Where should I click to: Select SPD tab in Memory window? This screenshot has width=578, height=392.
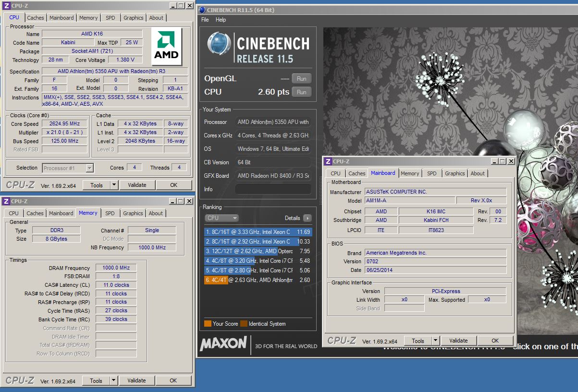(x=110, y=213)
